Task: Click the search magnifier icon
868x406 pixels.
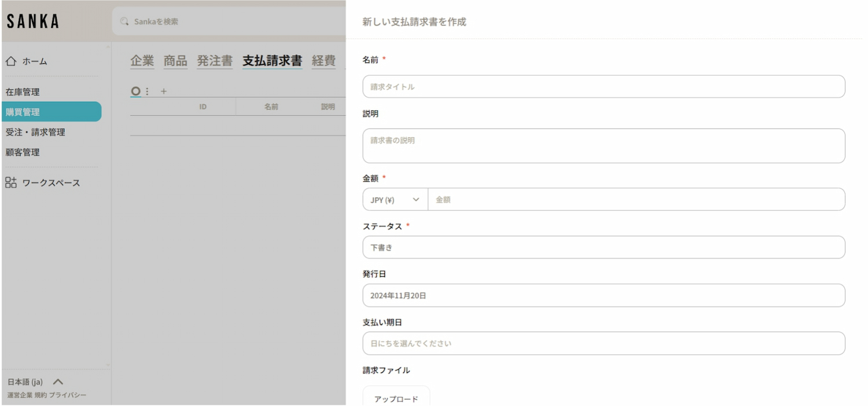Action: [x=124, y=21]
